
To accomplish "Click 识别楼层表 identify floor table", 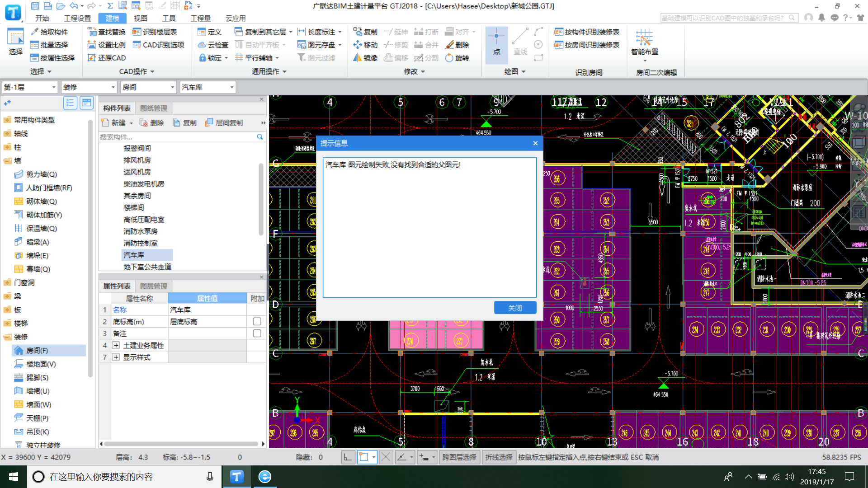I will [155, 32].
